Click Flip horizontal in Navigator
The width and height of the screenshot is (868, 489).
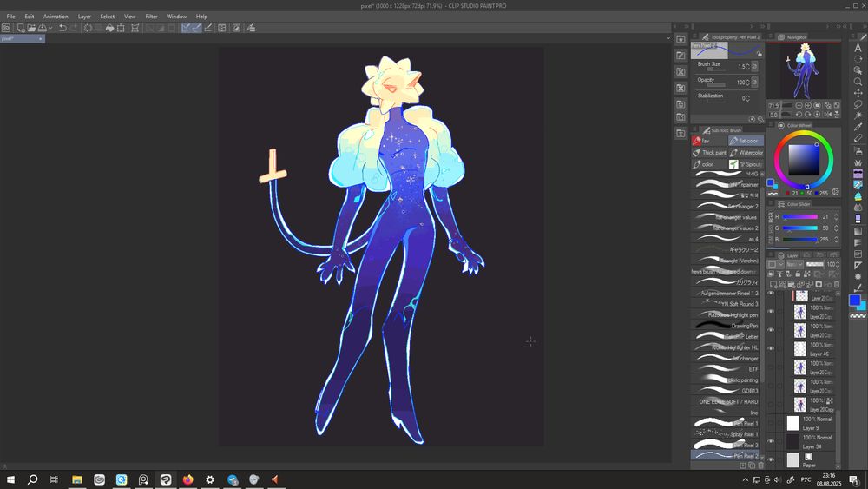click(827, 114)
